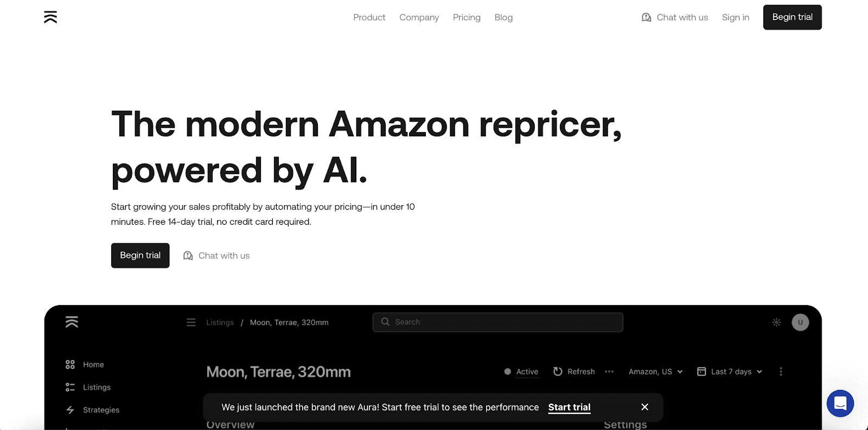Dismiss the Aura launch notification banner
868x430 pixels.
click(x=644, y=407)
